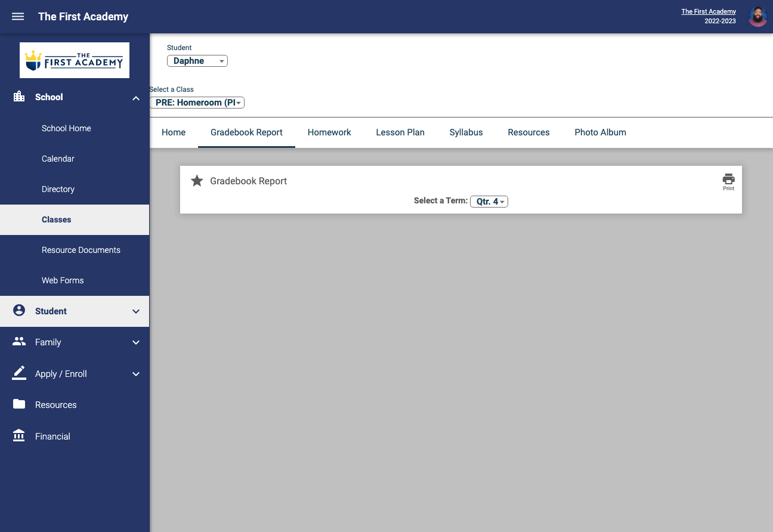Click The First Academy crown logo

[x=75, y=60]
